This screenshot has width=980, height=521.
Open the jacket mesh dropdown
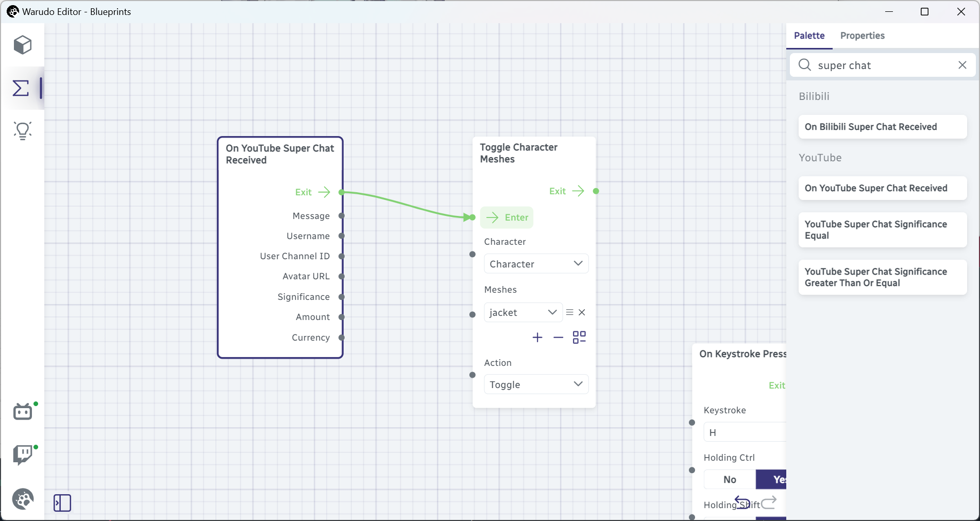[x=523, y=312]
